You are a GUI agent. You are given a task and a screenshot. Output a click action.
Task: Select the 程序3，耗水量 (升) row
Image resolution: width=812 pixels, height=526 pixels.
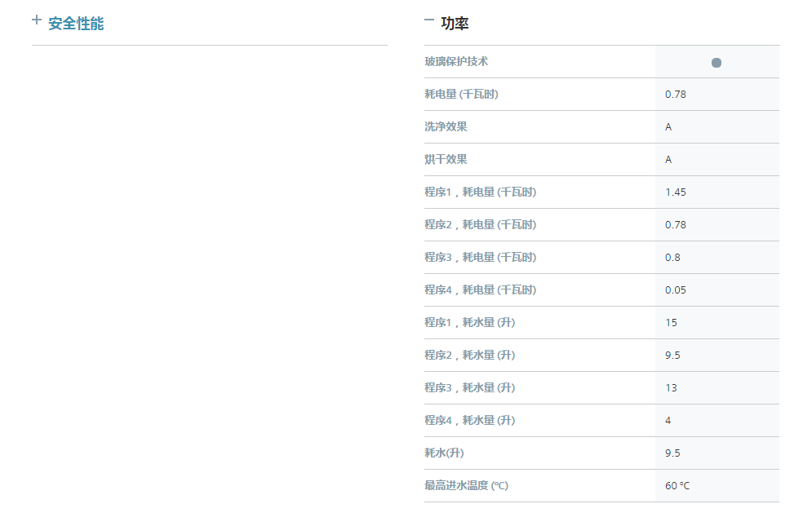pos(601,387)
